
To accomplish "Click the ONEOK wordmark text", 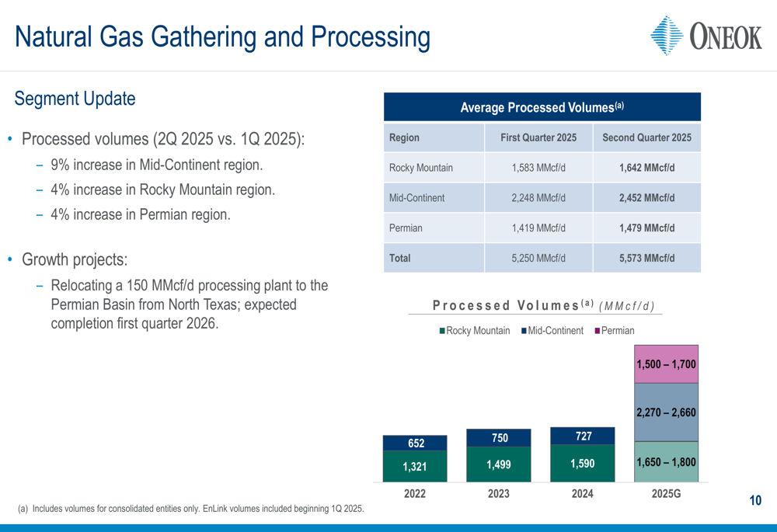I will click(726, 37).
